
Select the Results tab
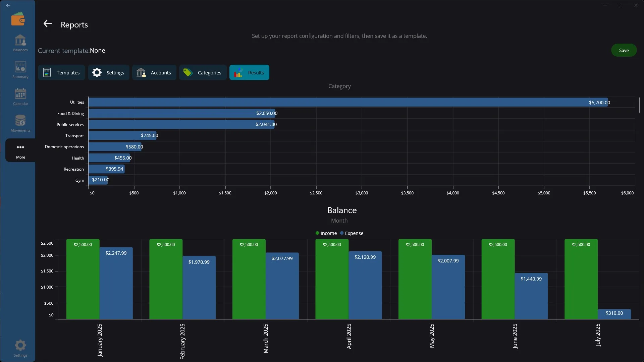coord(249,72)
